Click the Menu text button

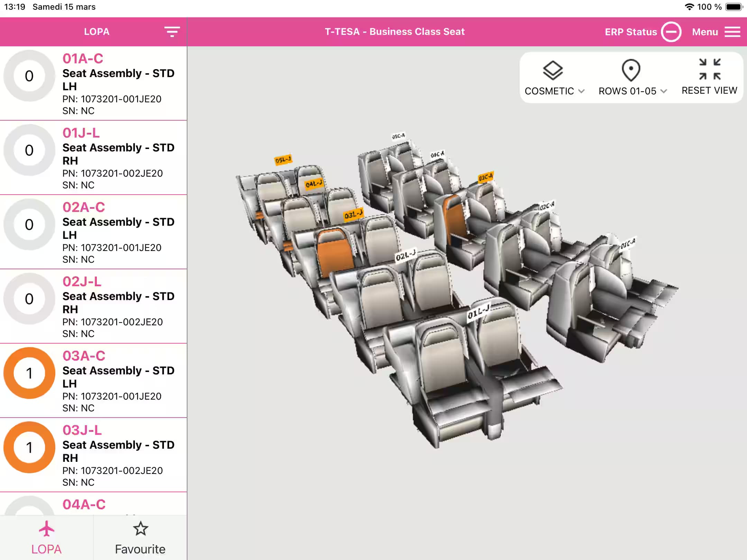pos(705,32)
